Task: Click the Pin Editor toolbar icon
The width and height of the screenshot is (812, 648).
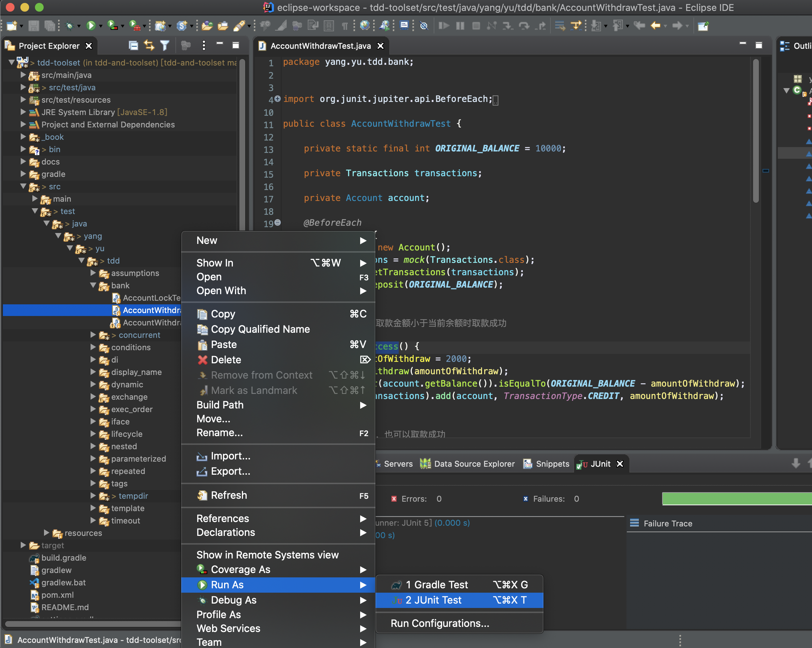Action: coord(703,25)
